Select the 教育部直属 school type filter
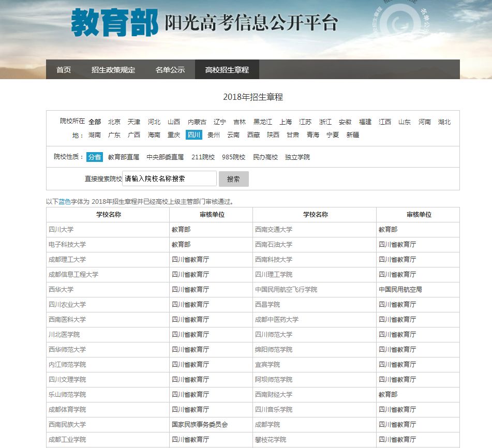The width and height of the screenshot is (492, 448). pos(124,157)
